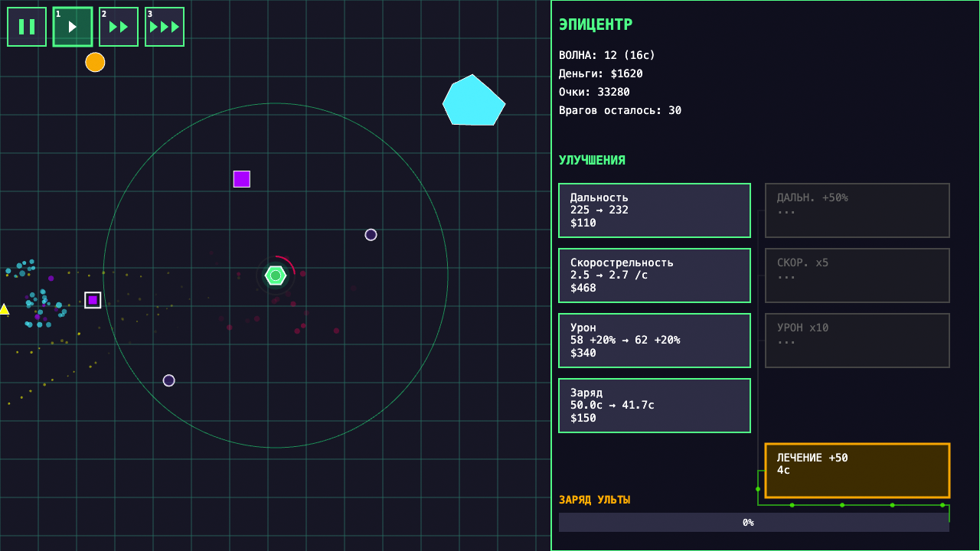
Task: Click the locked ДАЛЬН. +50% upgrade
Action: pos(857,210)
